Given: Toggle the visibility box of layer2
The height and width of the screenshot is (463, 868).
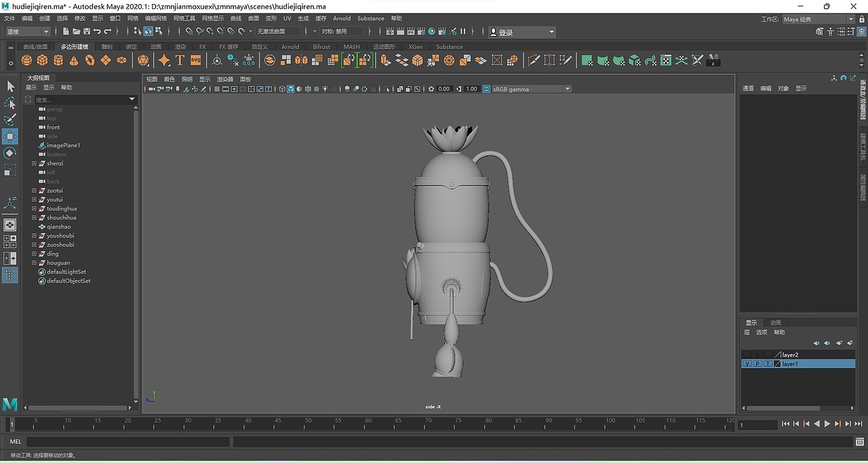Looking at the screenshot, I should coord(747,355).
